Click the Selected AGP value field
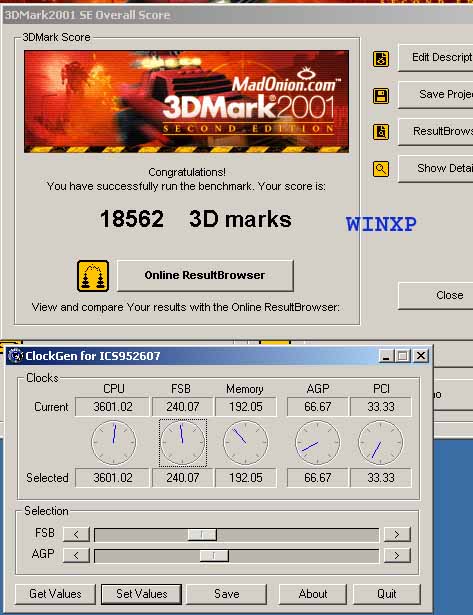Viewport: 473px width, 615px height. point(318,478)
